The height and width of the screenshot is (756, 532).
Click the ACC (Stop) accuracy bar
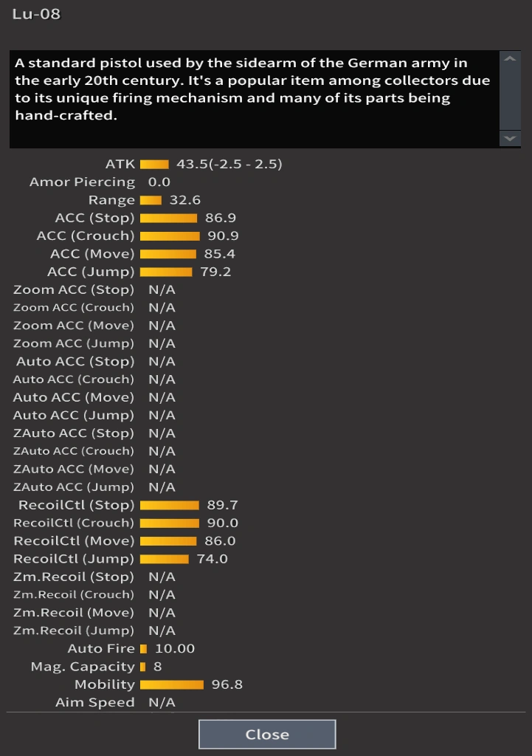pos(168,218)
